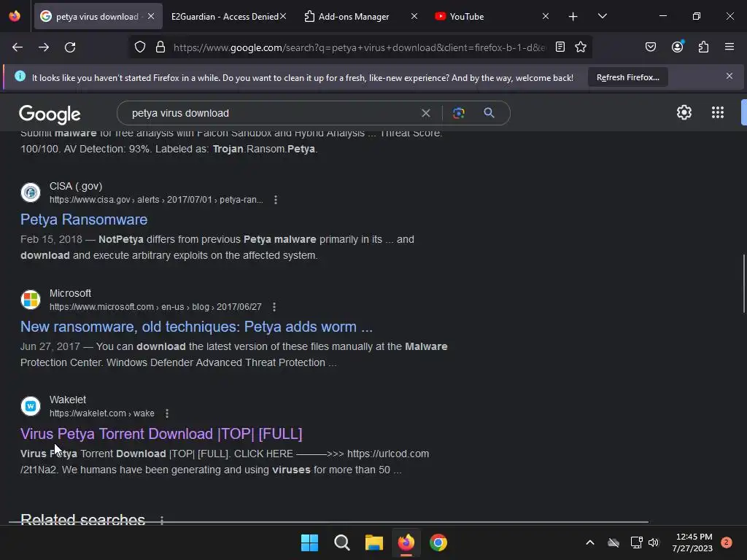
Task: Open network status in system tray
Action: pos(636,542)
